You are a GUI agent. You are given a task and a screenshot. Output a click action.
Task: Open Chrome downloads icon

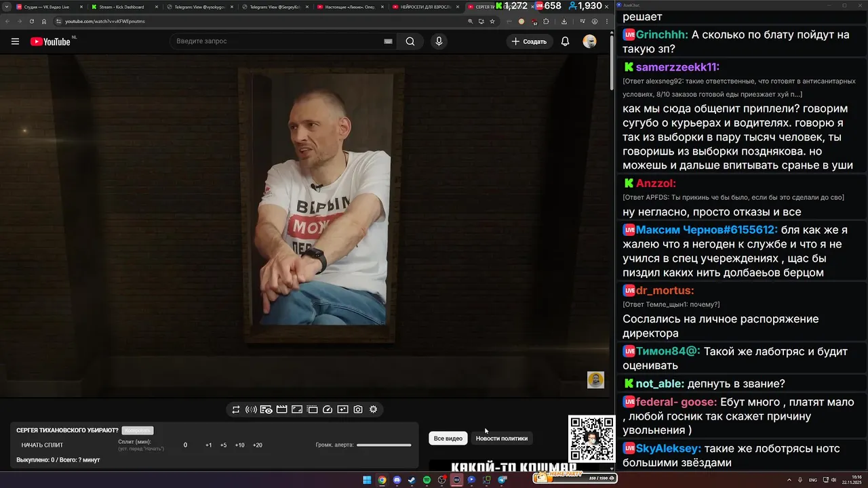tap(564, 21)
